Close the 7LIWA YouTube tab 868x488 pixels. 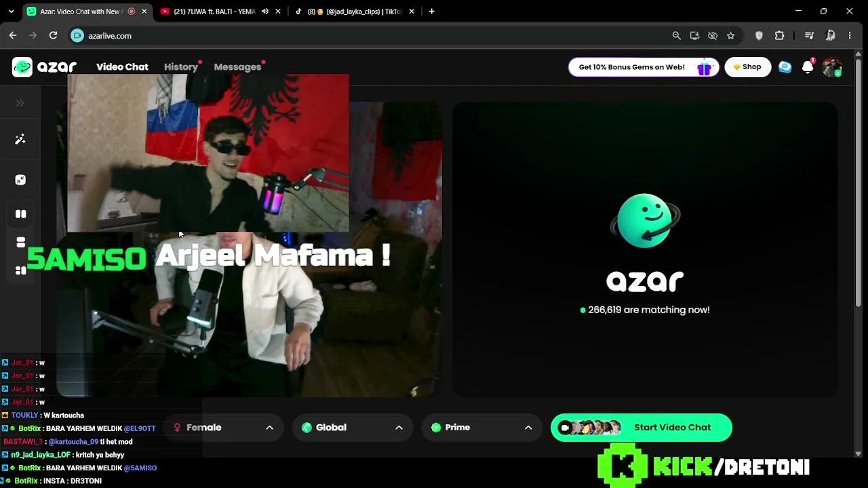coord(277,12)
